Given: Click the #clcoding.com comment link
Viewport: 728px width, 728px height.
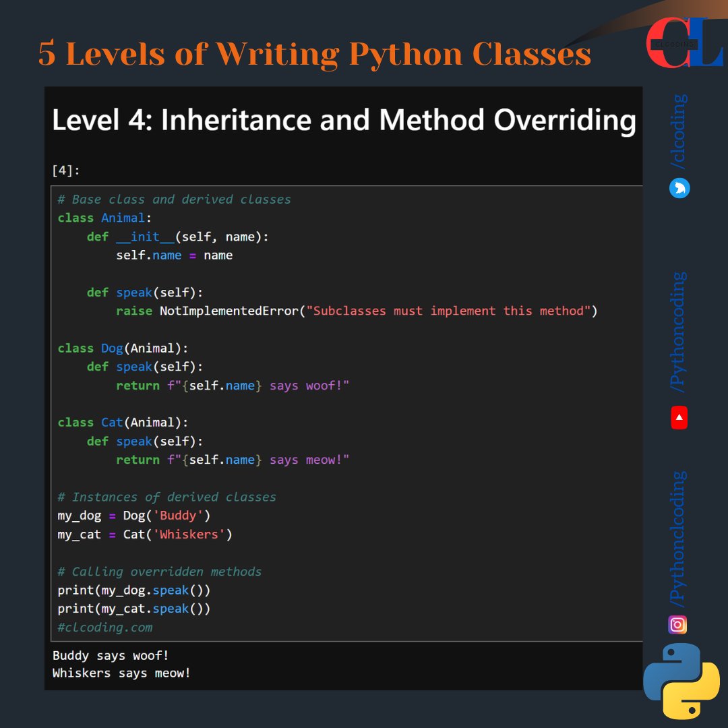Looking at the screenshot, I should 104,627.
